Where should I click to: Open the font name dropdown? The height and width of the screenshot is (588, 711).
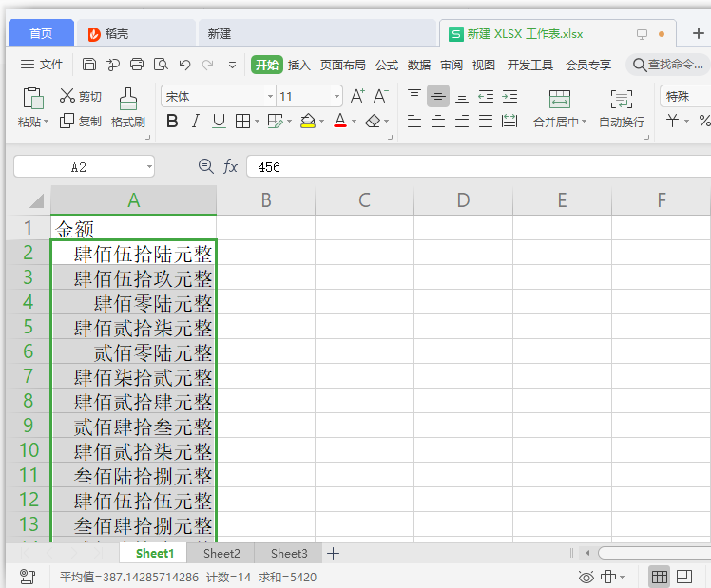270,96
